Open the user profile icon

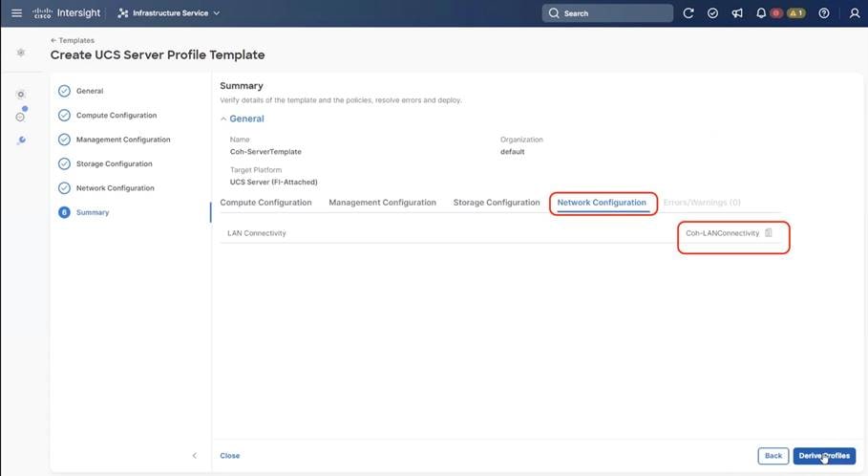pyautogui.click(x=855, y=13)
